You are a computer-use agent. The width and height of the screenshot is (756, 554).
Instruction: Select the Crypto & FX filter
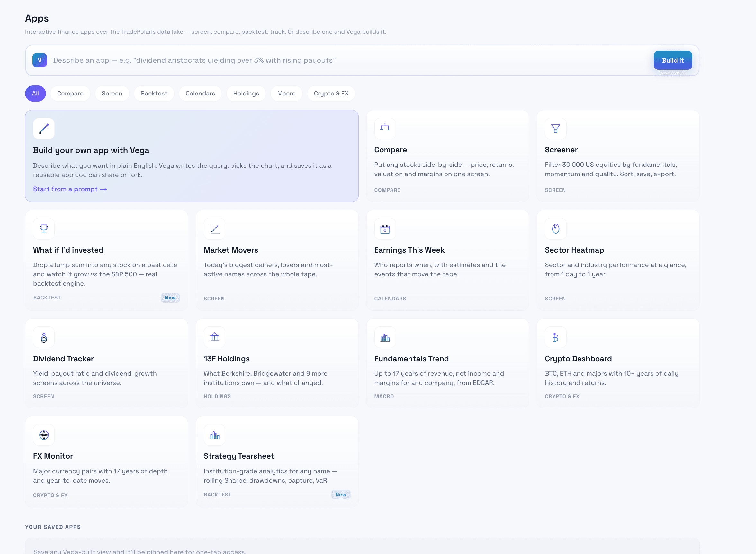coord(331,94)
